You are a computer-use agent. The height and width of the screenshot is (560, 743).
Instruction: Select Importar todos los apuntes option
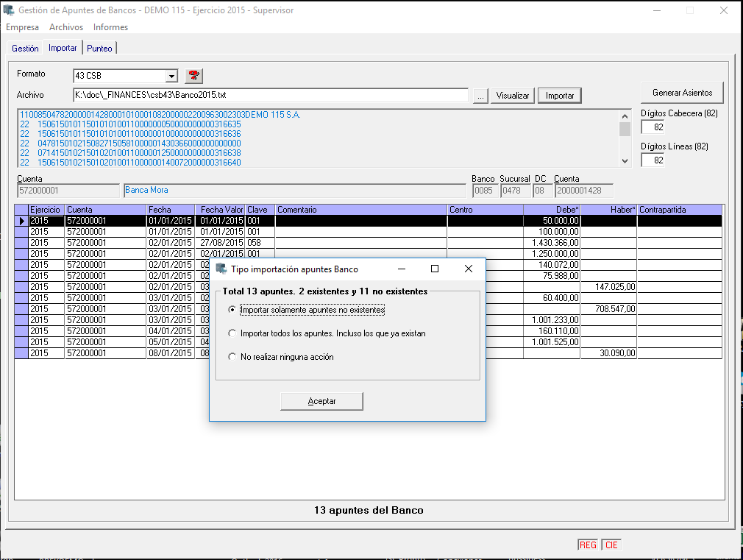tap(232, 333)
